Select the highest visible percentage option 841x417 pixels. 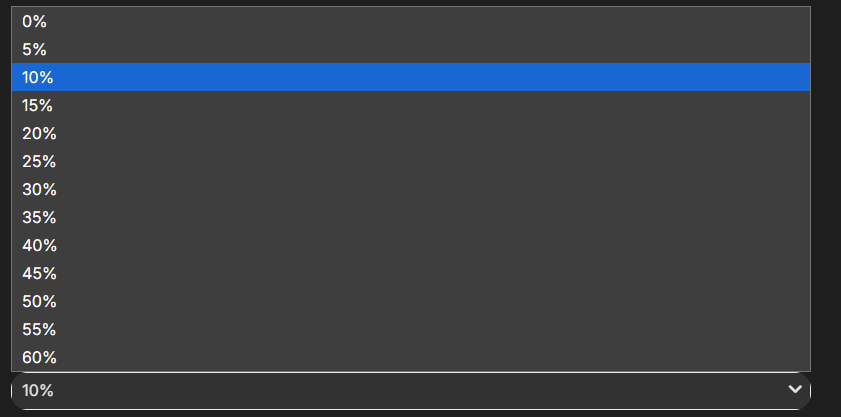coord(411,356)
